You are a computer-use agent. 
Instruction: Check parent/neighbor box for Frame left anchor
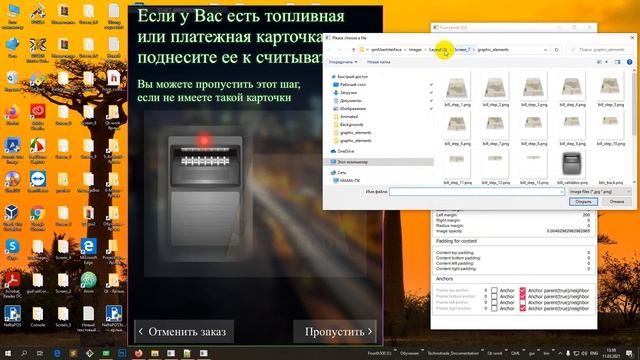coord(522,302)
